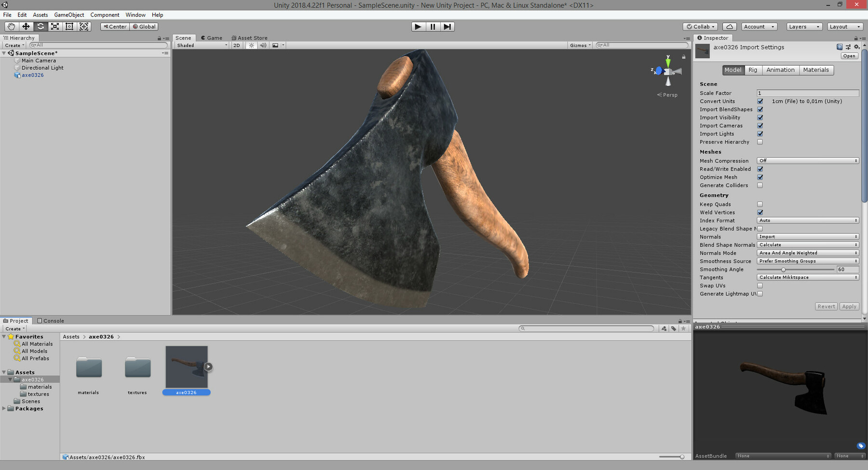Select the Rotate tool

[x=41, y=27]
